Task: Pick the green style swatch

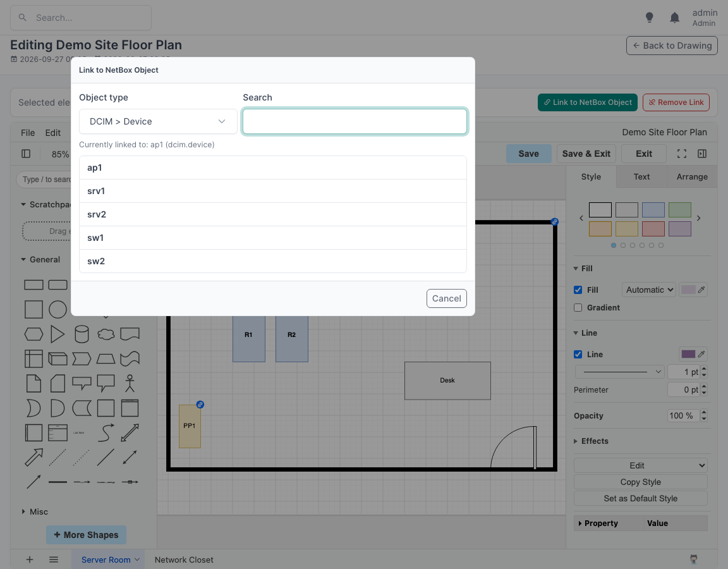Action: point(680,210)
